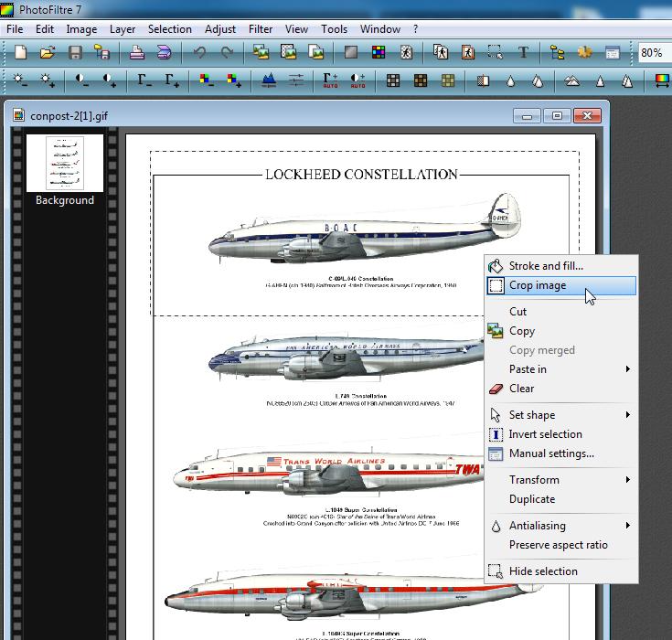Maximize the conpost-2[1].gif document window
672x640 pixels.
(557, 116)
